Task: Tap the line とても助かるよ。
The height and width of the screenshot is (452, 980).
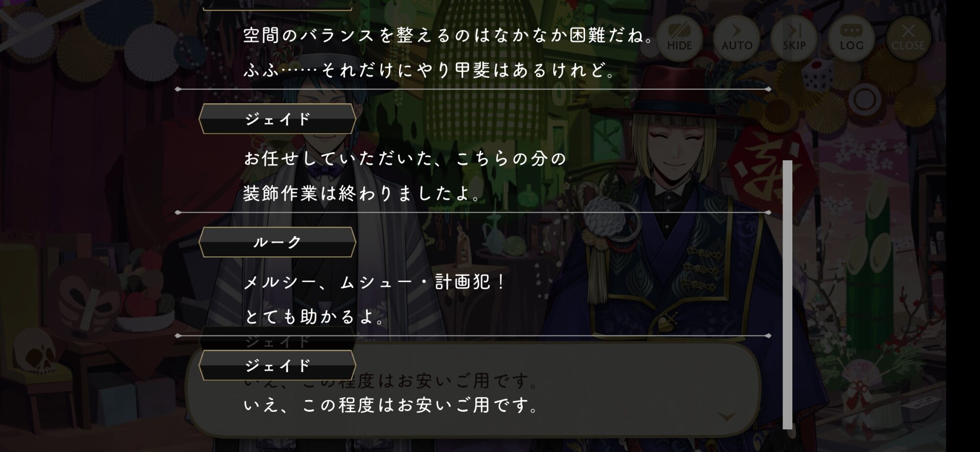Action: click(x=314, y=317)
